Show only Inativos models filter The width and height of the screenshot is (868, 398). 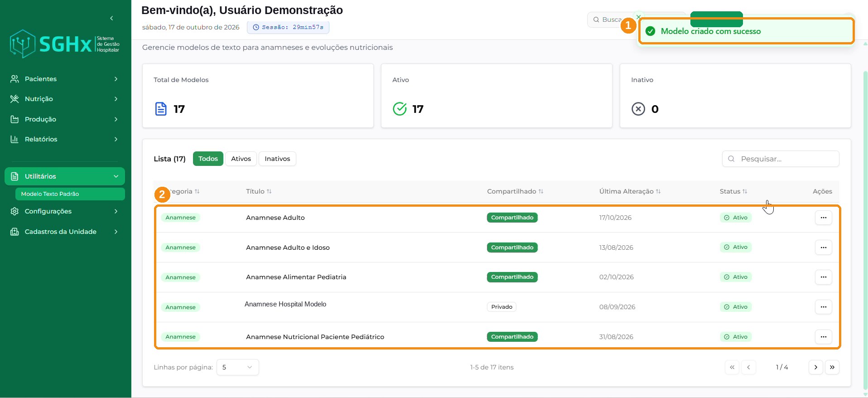pos(277,159)
